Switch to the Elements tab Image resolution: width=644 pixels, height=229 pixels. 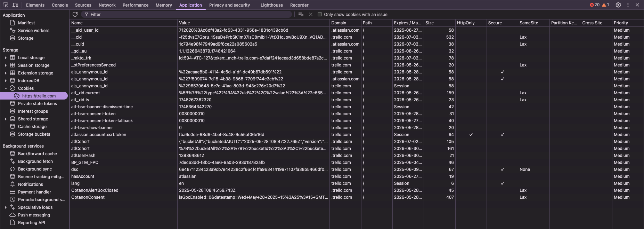35,5
